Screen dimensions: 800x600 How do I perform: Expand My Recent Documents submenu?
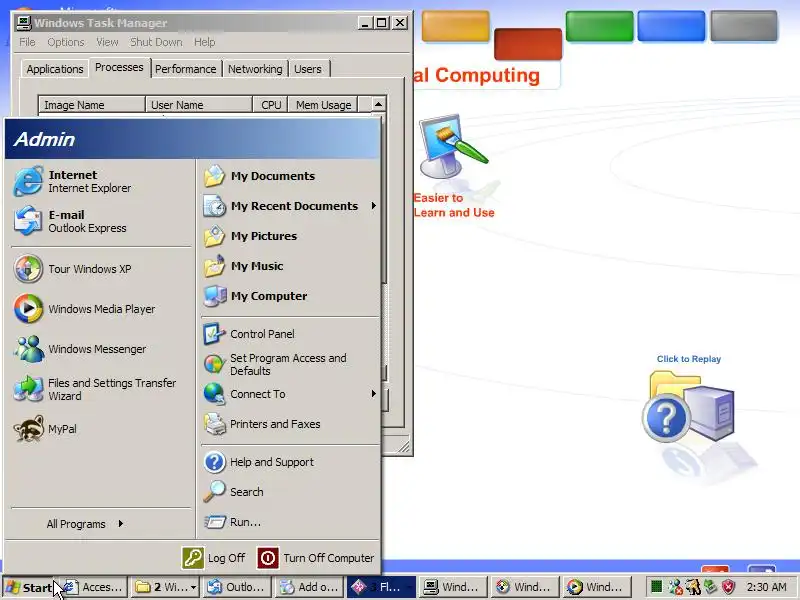[x=290, y=206]
